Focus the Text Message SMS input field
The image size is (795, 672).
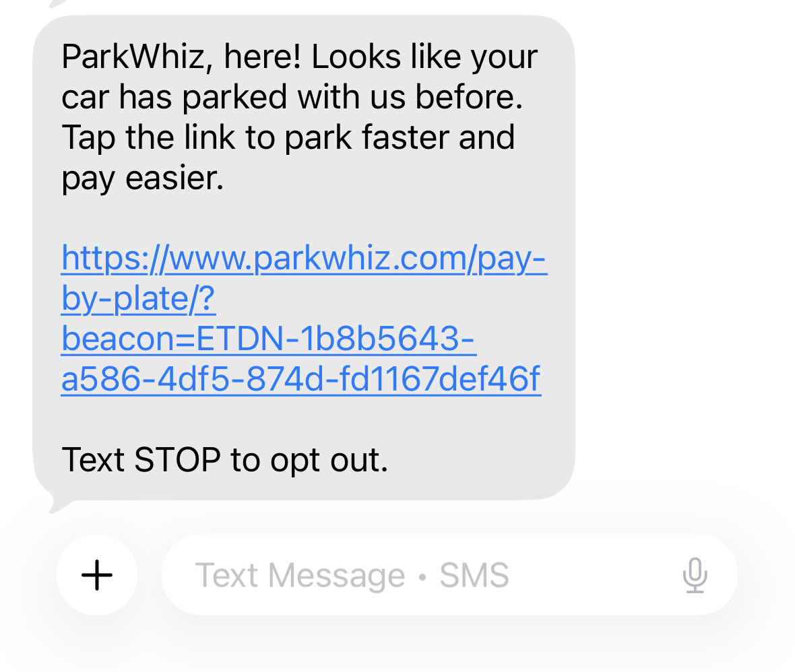point(449,575)
